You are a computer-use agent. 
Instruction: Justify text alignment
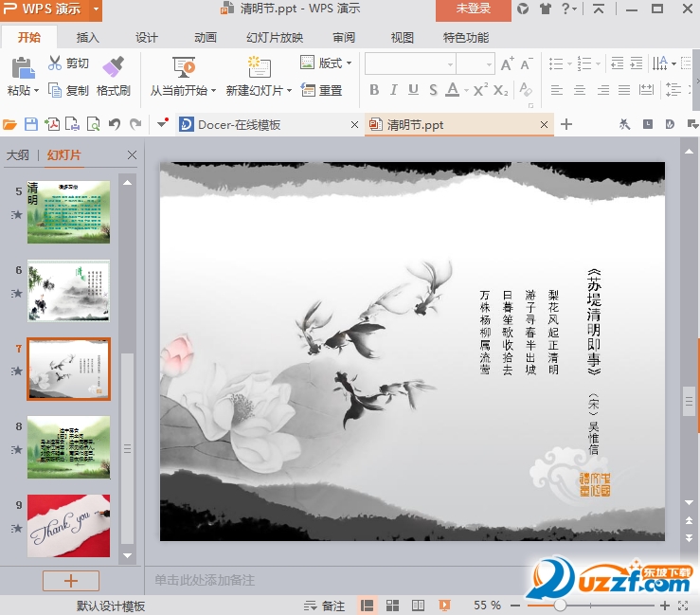click(624, 90)
